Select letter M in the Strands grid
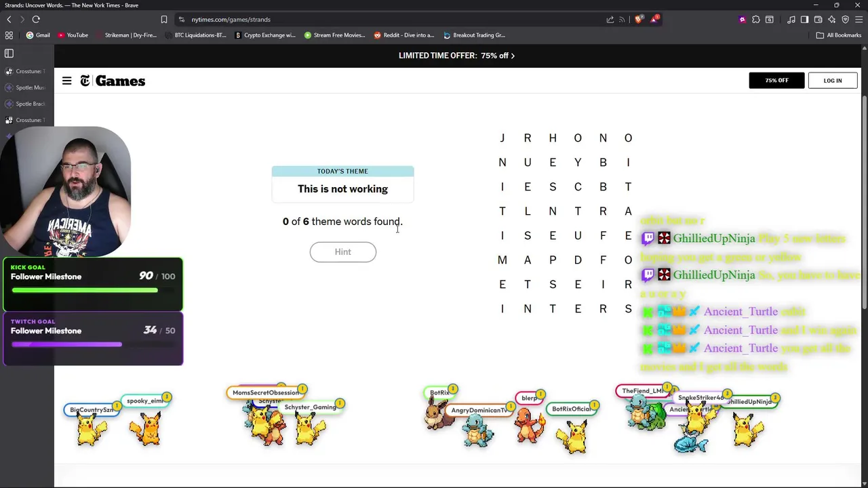 [502, 260]
